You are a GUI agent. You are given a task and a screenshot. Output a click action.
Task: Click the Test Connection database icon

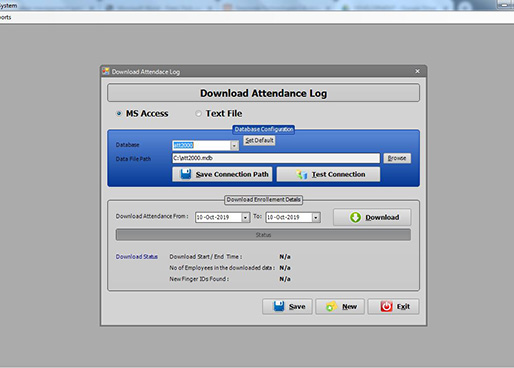tap(302, 174)
